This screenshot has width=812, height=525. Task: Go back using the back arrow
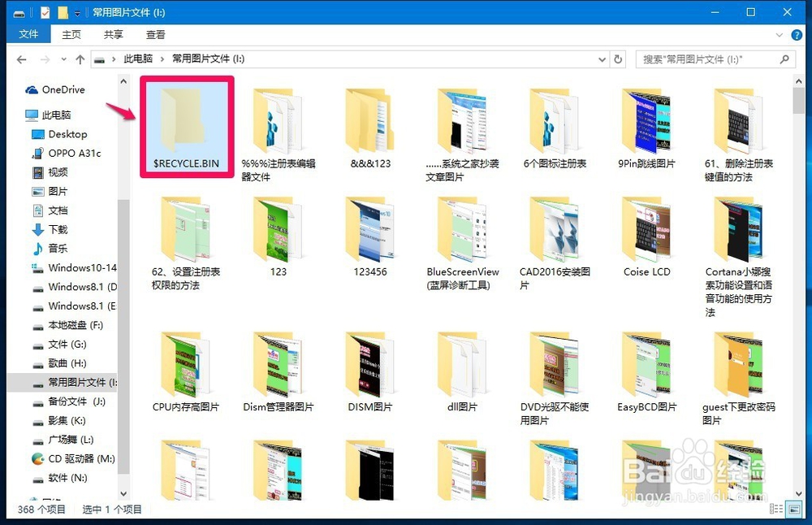tap(21, 59)
